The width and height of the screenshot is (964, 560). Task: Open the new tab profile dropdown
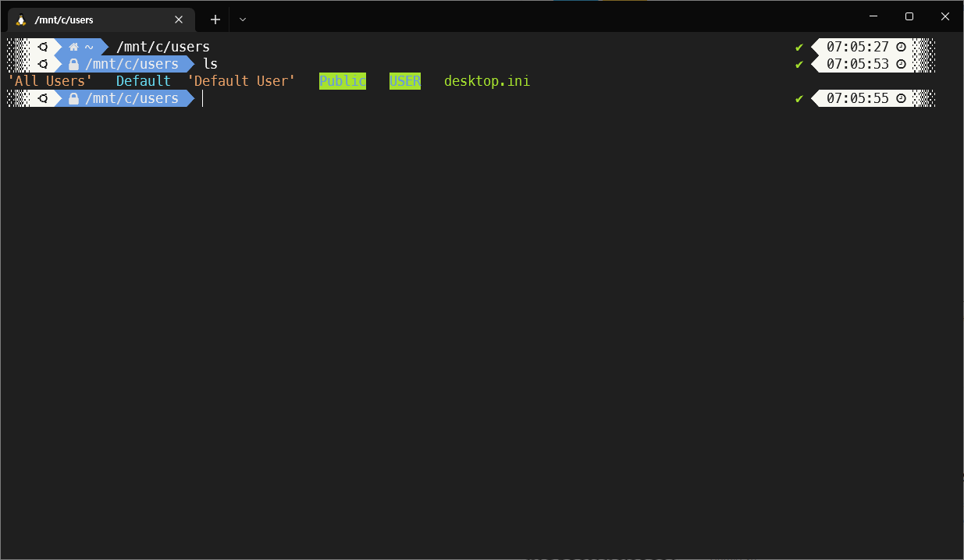243,19
